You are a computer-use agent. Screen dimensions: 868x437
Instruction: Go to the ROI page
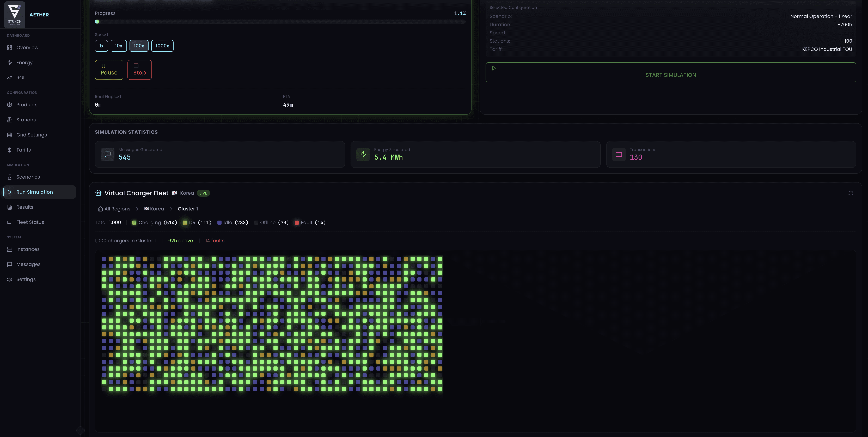coord(20,78)
